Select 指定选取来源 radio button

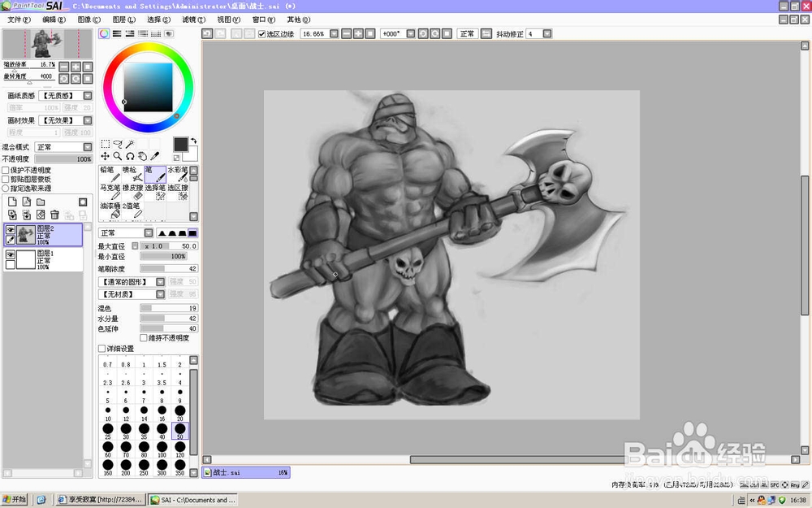[x=6, y=189]
